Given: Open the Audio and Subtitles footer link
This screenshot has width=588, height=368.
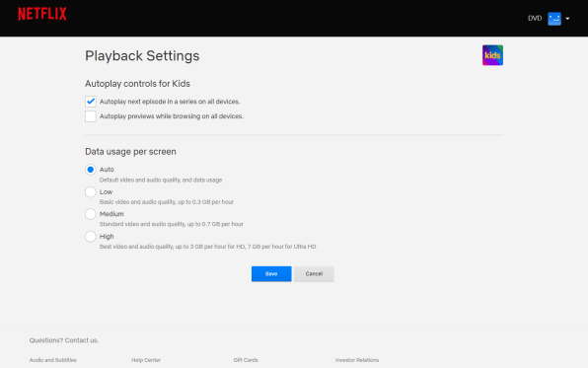Looking at the screenshot, I should 53,360.
